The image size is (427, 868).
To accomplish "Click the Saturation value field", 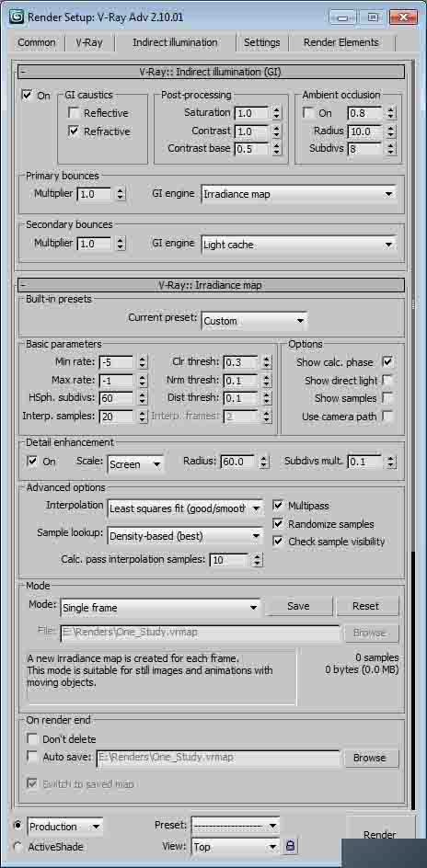I will point(252,113).
